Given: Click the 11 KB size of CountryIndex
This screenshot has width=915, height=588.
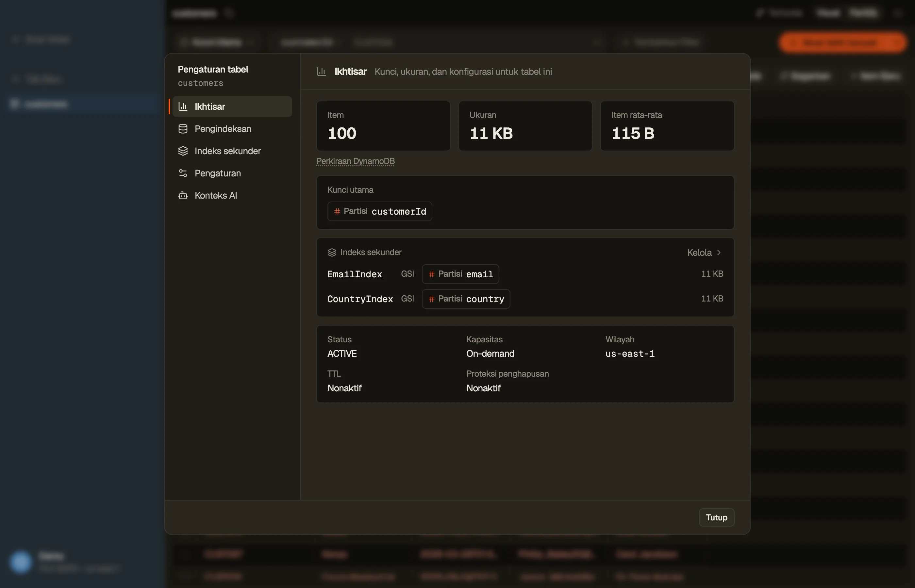Looking at the screenshot, I should 712,299.
